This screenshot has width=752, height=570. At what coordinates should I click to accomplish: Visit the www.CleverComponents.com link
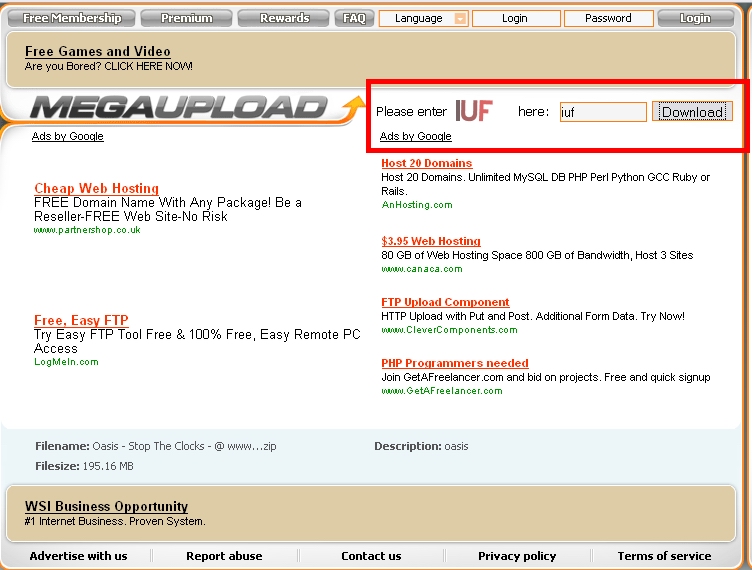[x=449, y=330]
